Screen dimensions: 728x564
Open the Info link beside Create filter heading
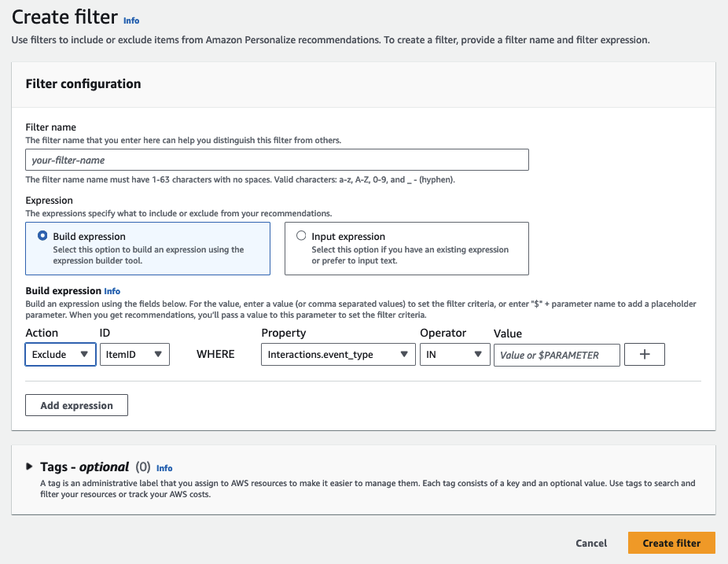point(131,20)
